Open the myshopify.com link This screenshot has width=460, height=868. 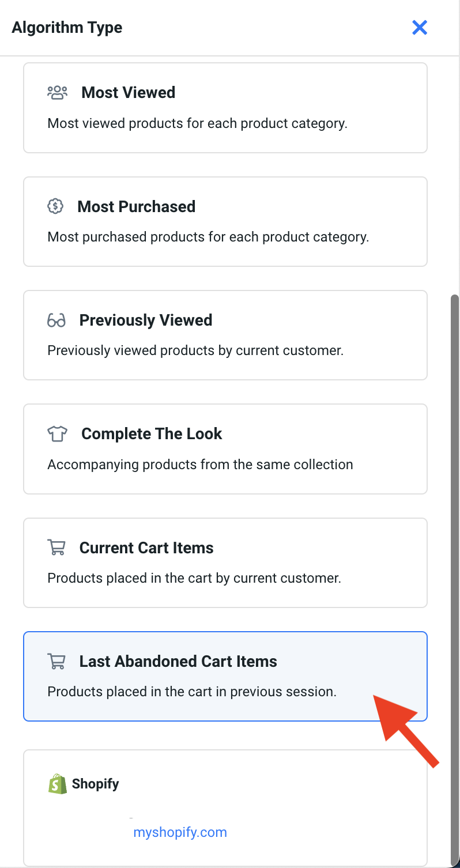pos(180,832)
